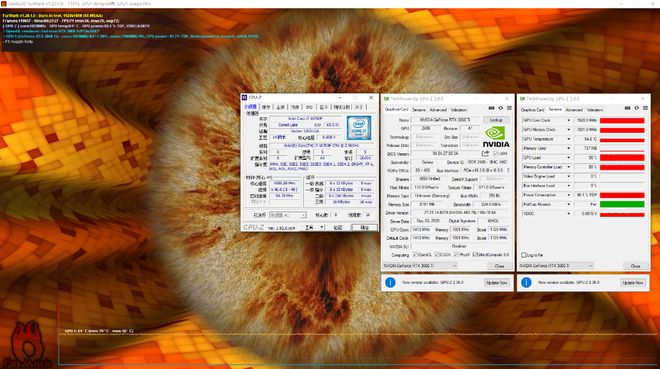Switch to Advanced tab in Graphics Card window

pos(438,110)
